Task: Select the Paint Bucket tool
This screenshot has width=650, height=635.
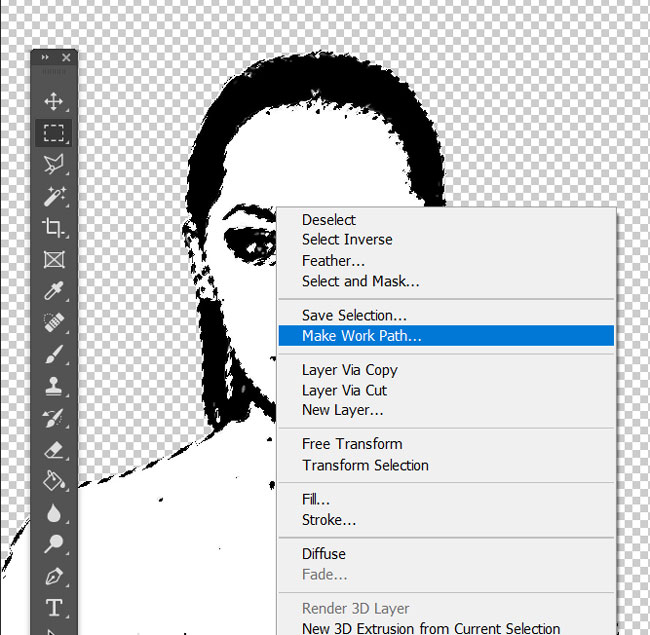Action: [x=53, y=481]
